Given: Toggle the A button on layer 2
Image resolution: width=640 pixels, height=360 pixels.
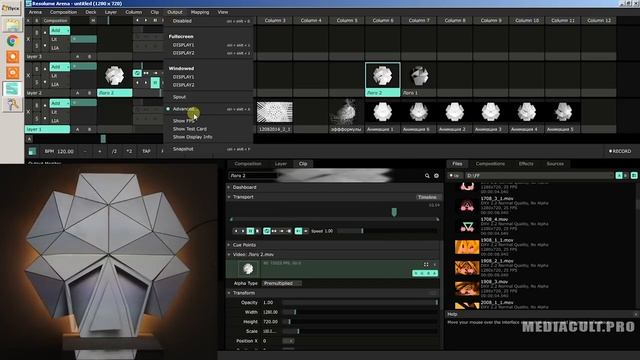Looking at the screenshot, I should 78,93.
